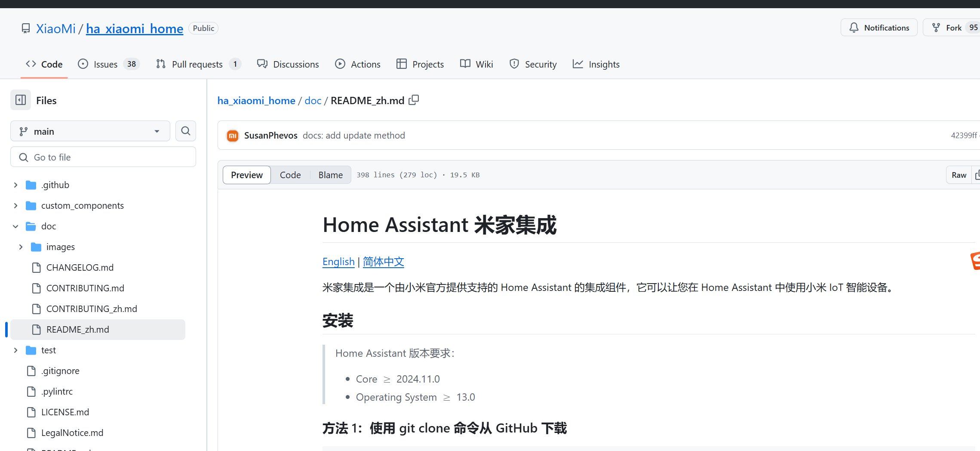Screen dimensions: 980x451
Task: Click the 简体中文 language link
Action: tap(384, 262)
